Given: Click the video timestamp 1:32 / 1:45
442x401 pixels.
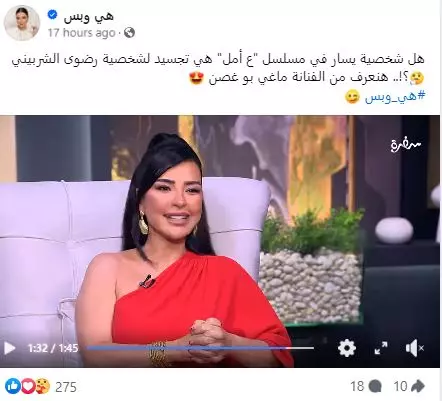Looking at the screenshot, I should [53, 348].
